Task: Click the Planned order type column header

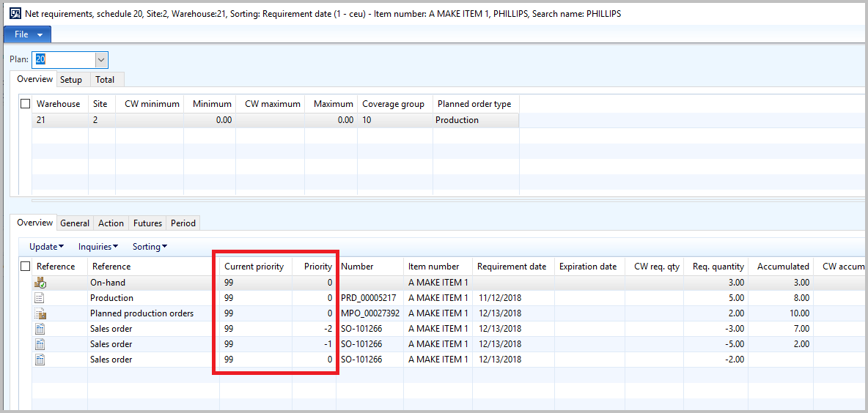Action: (476, 103)
